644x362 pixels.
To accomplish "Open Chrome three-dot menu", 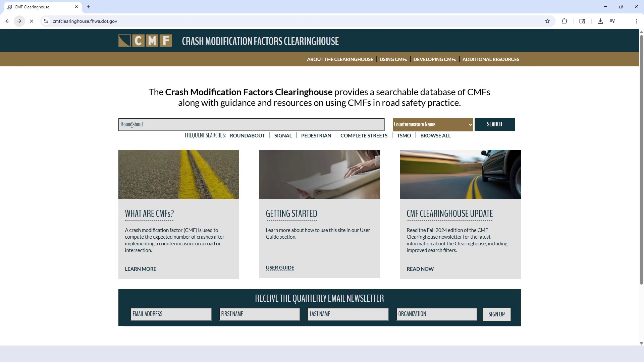I will [x=636, y=21].
